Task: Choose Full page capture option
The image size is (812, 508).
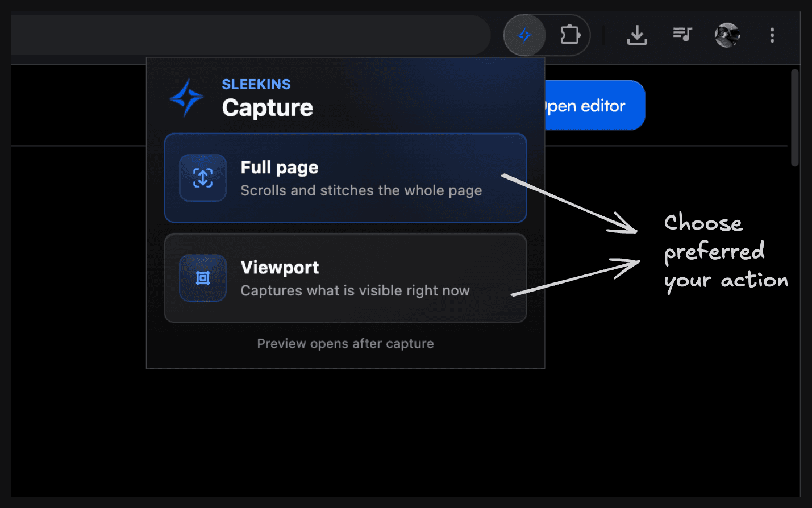Action: tap(345, 178)
